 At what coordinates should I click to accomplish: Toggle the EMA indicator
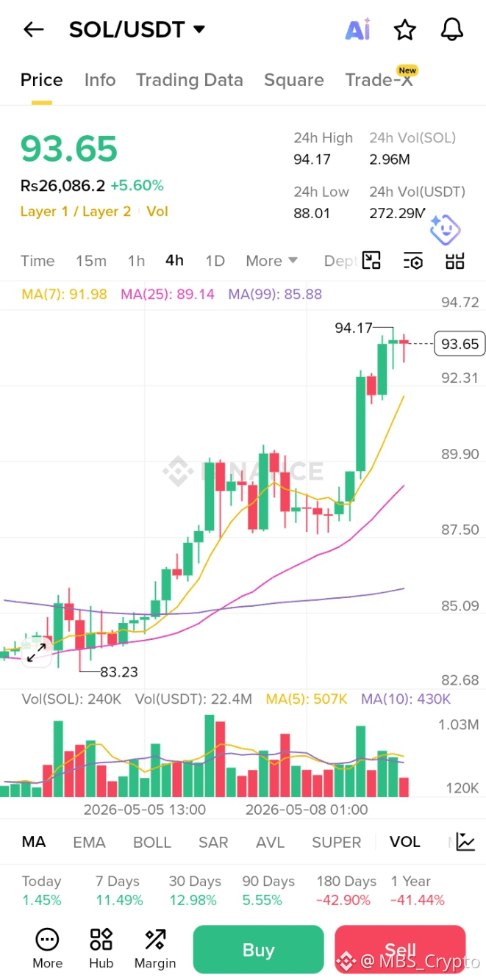pyautogui.click(x=89, y=842)
